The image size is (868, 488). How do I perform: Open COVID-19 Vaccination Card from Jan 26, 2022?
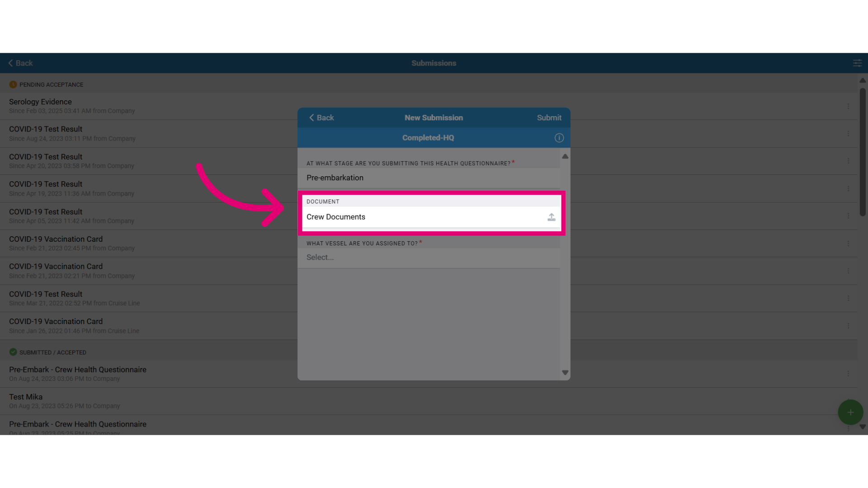[x=429, y=326]
